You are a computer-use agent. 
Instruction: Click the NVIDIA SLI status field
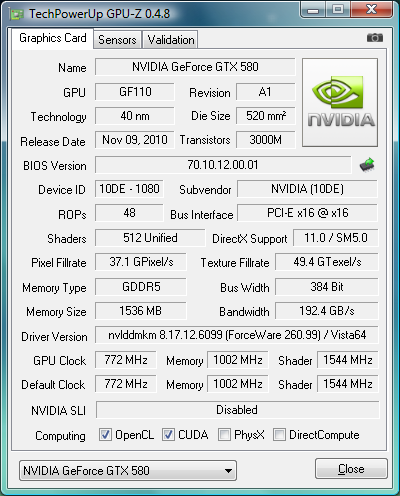click(x=237, y=410)
